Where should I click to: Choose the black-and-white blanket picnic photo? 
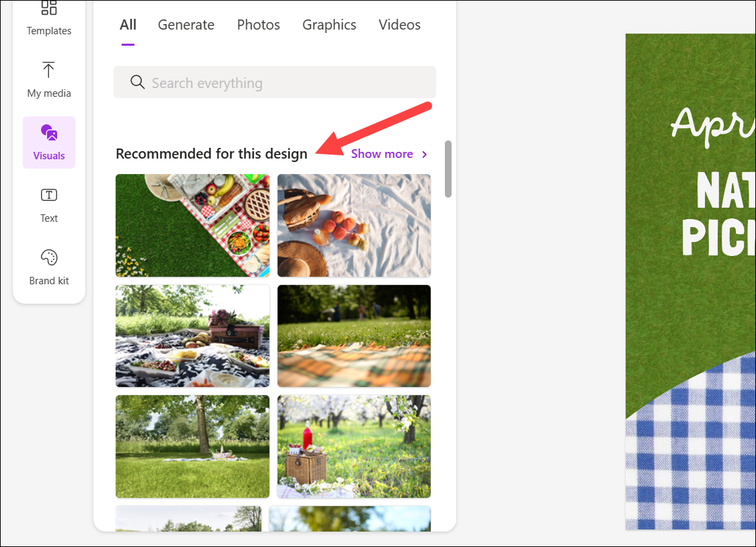pos(192,336)
